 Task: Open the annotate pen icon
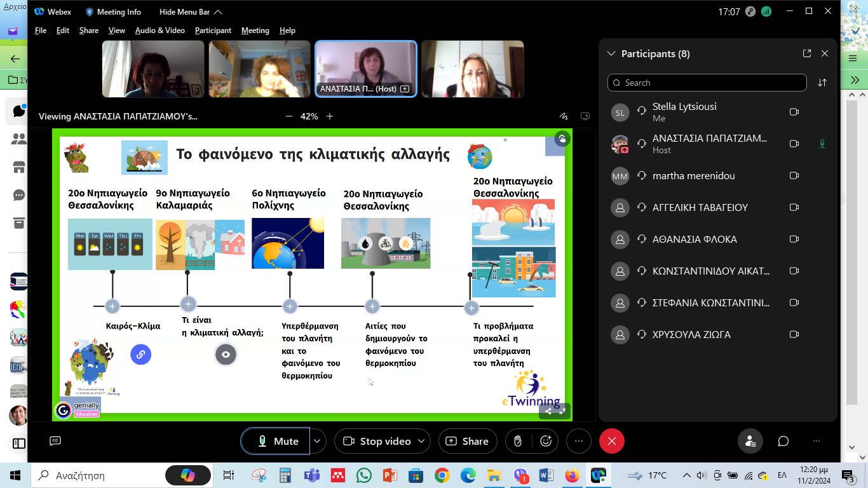[x=563, y=116]
